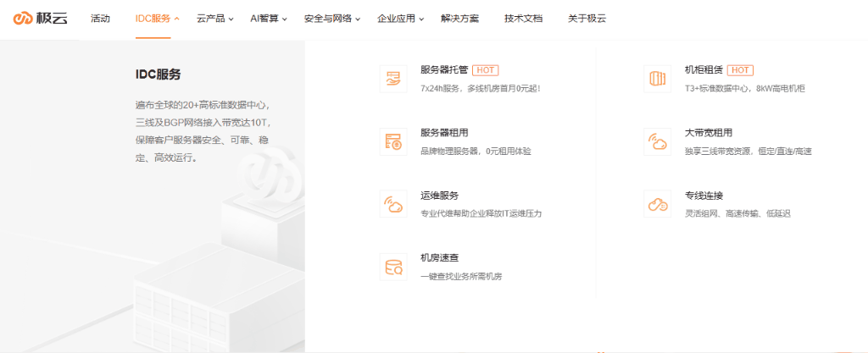Click the 专线连接 dedicated line icon
Image resolution: width=868 pixels, height=353 pixels.
(x=657, y=204)
